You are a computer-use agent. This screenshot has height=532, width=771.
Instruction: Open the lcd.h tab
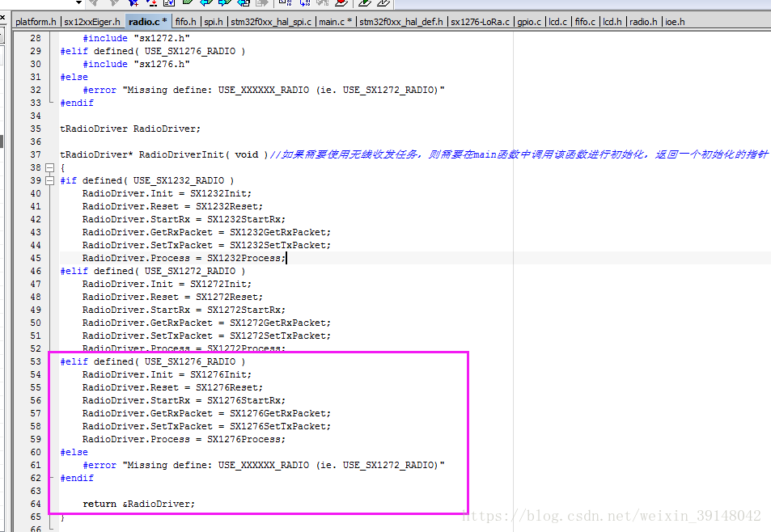click(x=612, y=22)
